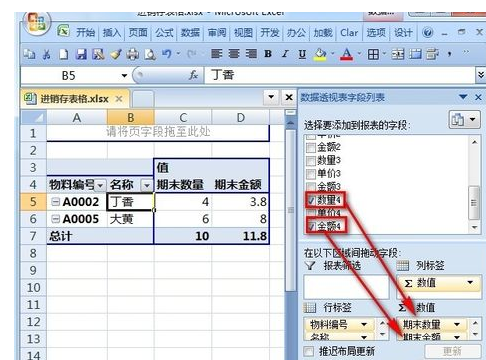Check the 金额2 field
Screen dimensions: 486x360
[x=311, y=147]
